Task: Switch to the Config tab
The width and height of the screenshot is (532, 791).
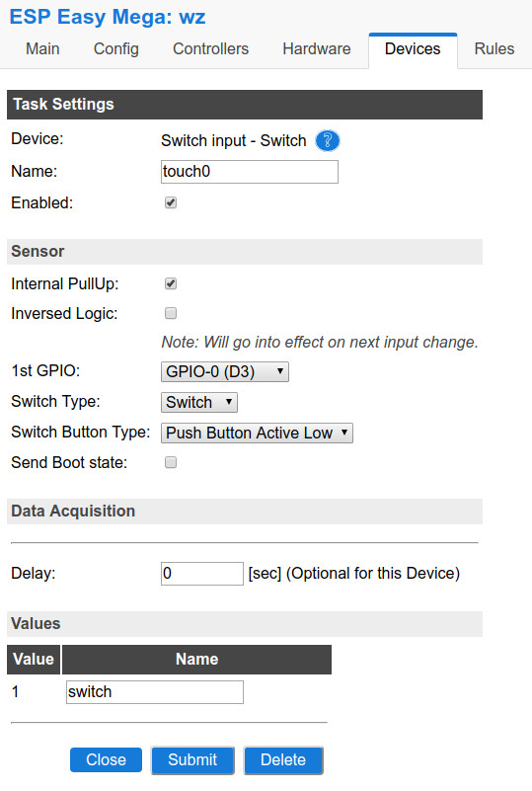Action: (x=116, y=49)
